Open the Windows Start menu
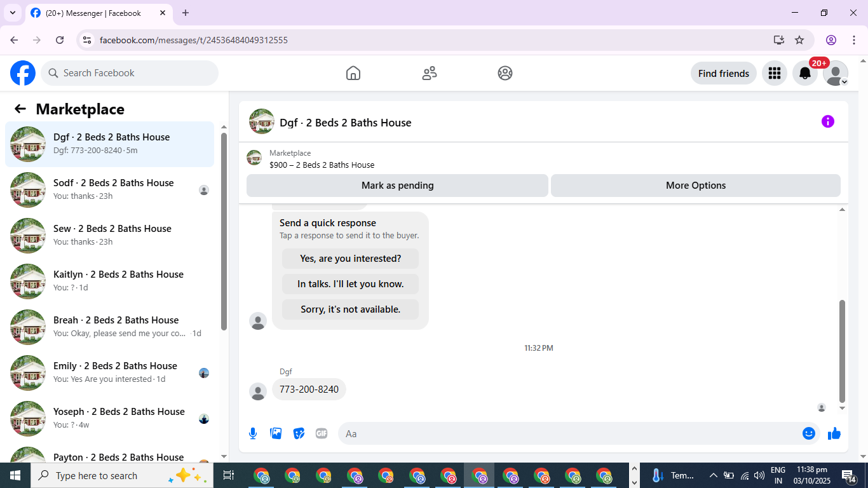 [x=15, y=475]
